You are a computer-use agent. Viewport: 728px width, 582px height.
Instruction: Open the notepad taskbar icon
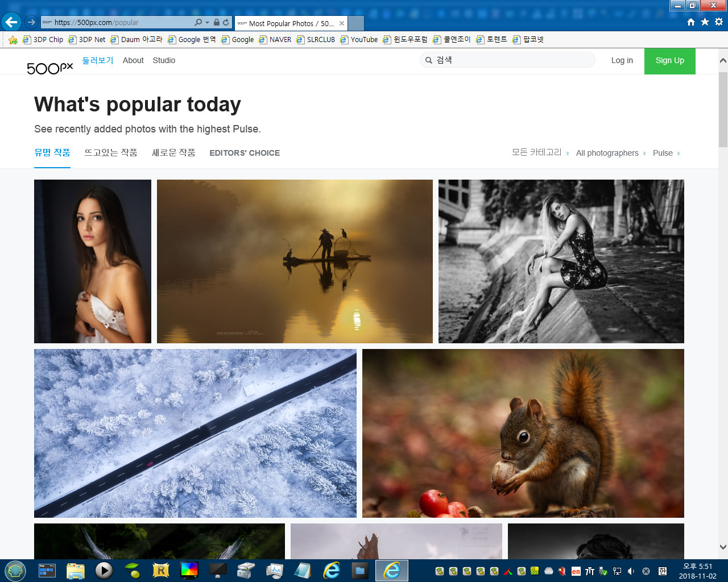[x=303, y=570]
